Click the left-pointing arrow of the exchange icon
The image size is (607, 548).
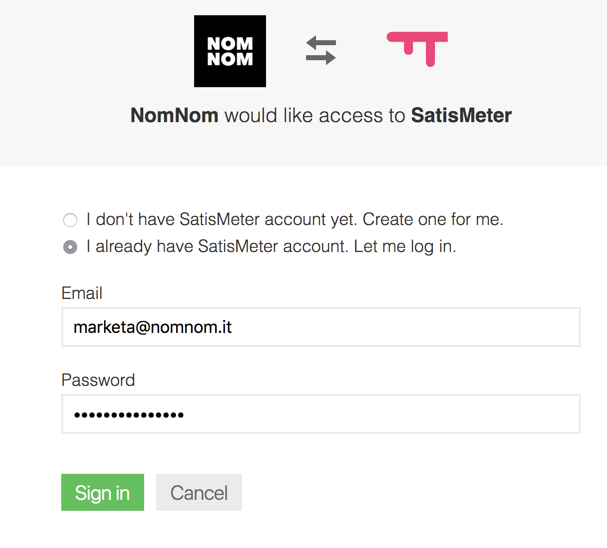click(321, 42)
